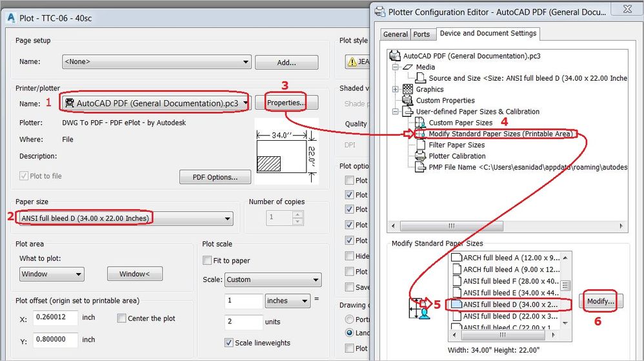644x361 pixels.
Task: Click the scale inches value field showing 1
Action: tap(243, 300)
